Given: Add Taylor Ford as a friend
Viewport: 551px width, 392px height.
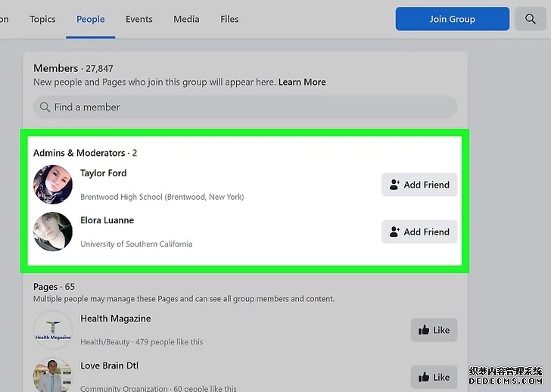Looking at the screenshot, I should tap(419, 185).
